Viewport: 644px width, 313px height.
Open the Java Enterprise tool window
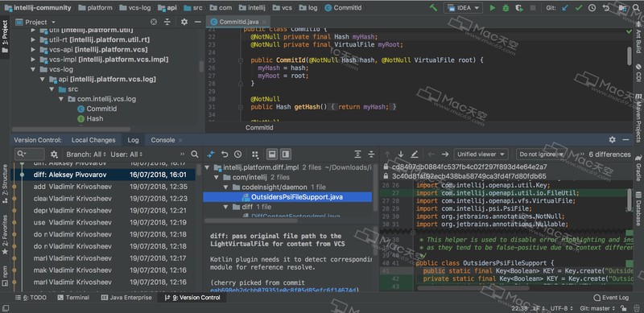click(127, 298)
